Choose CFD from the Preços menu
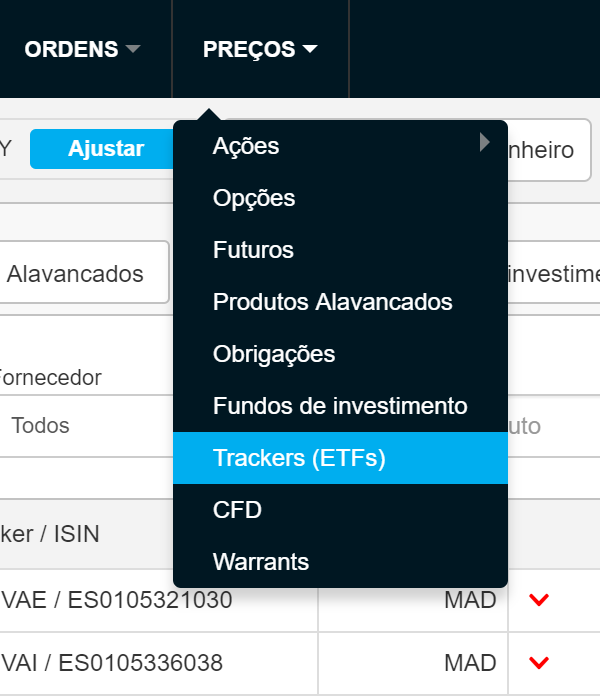Image resolution: width=600 pixels, height=696 pixels. point(237,510)
